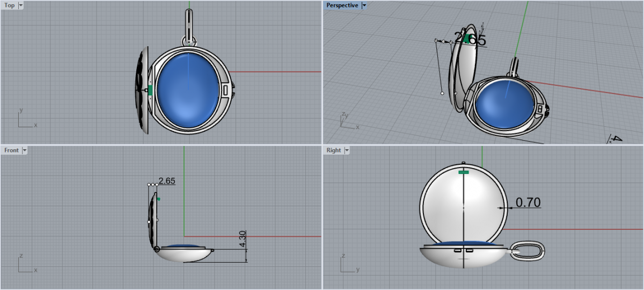Activate the Top viewport title label
The width and height of the screenshot is (644, 290).
(10, 5)
